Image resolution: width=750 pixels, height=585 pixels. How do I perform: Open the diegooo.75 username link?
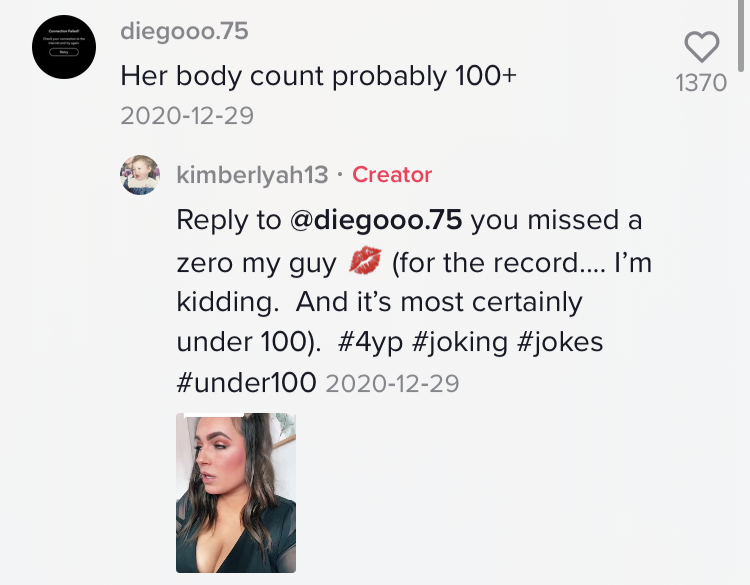(x=183, y=31)
